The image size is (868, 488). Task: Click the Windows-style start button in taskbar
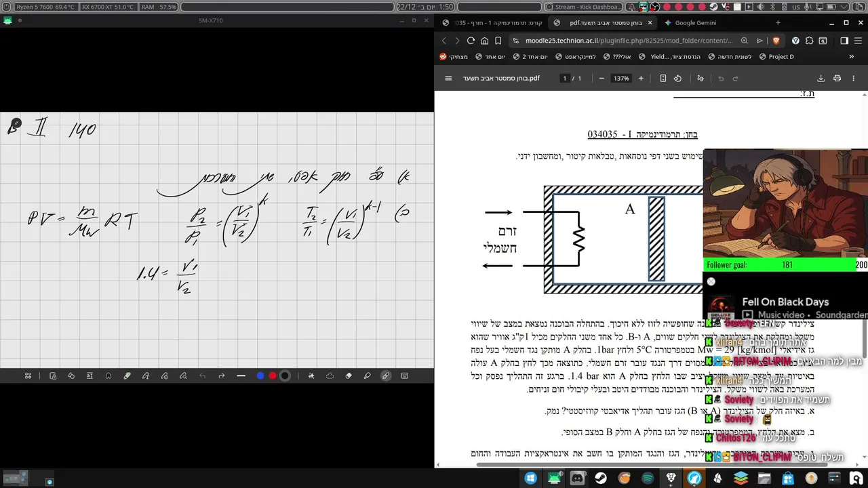(530, 479)
